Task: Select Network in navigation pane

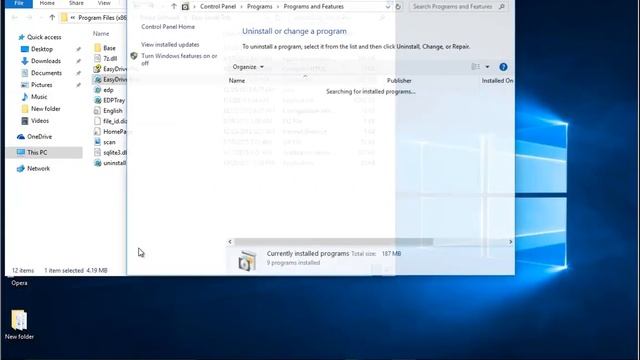Action: point(38,169)
